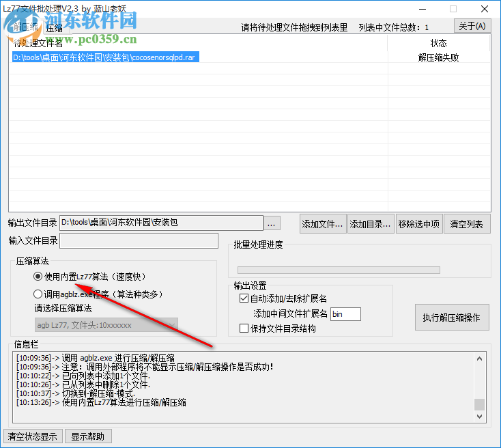Switch to the 压缩 tab
The width and height of the screenshot is (501, 448).
tap(55, 28)
